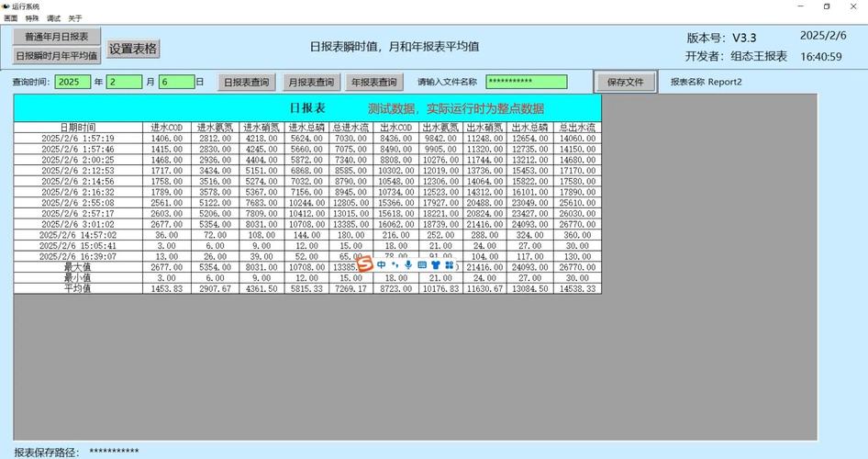Click the 2025/2/6 1:57:46 row timestamp
Screen dimensions: 868x459
coord(78,149)
